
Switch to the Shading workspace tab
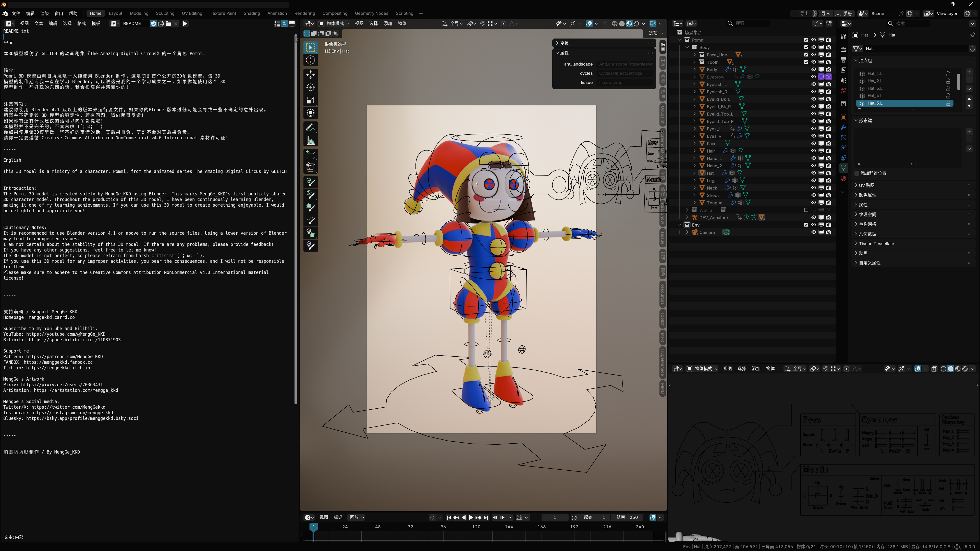[x=251, y=13]
